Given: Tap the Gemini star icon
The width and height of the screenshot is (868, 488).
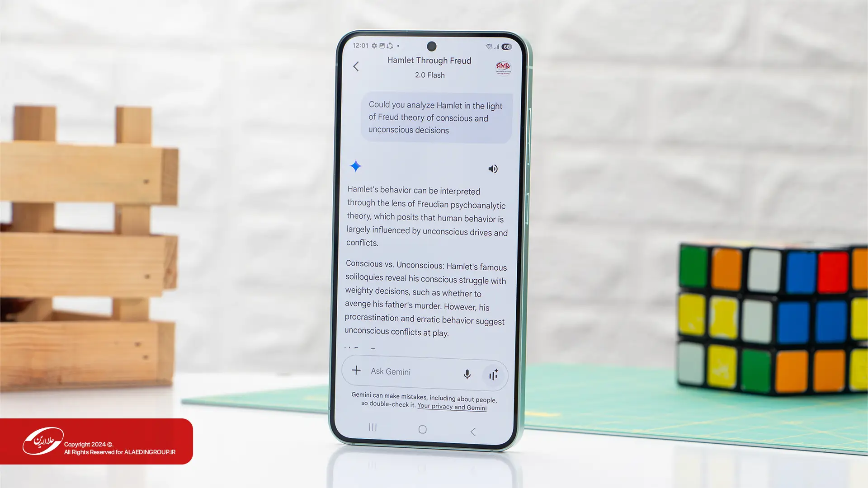Looking at the screenshot, I should [x=357, y=166].
